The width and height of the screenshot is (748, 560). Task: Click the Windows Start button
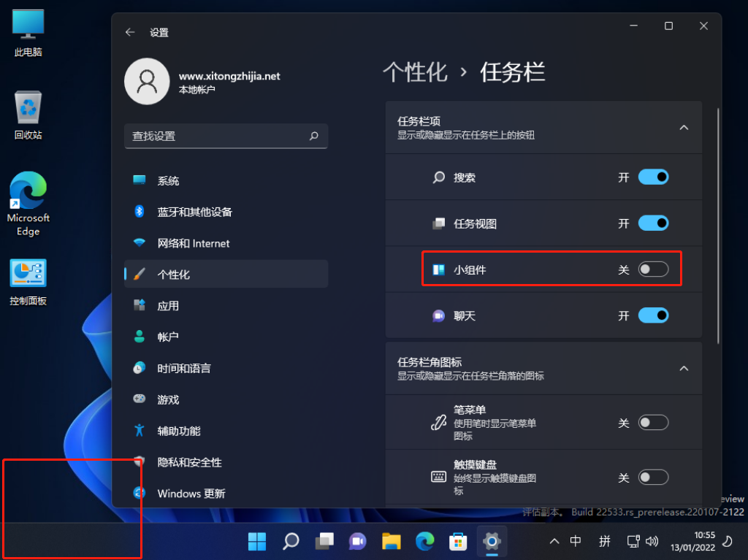click(x=256, y=541)
